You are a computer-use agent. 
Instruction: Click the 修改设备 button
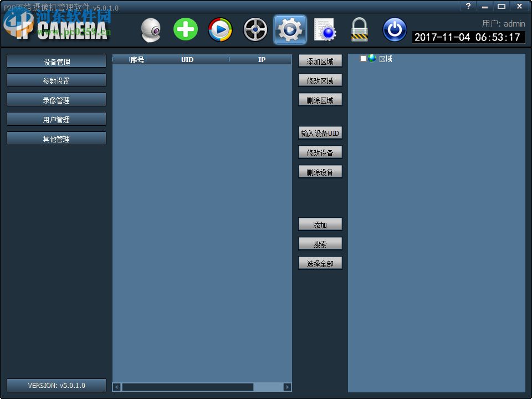pos(320,153)
